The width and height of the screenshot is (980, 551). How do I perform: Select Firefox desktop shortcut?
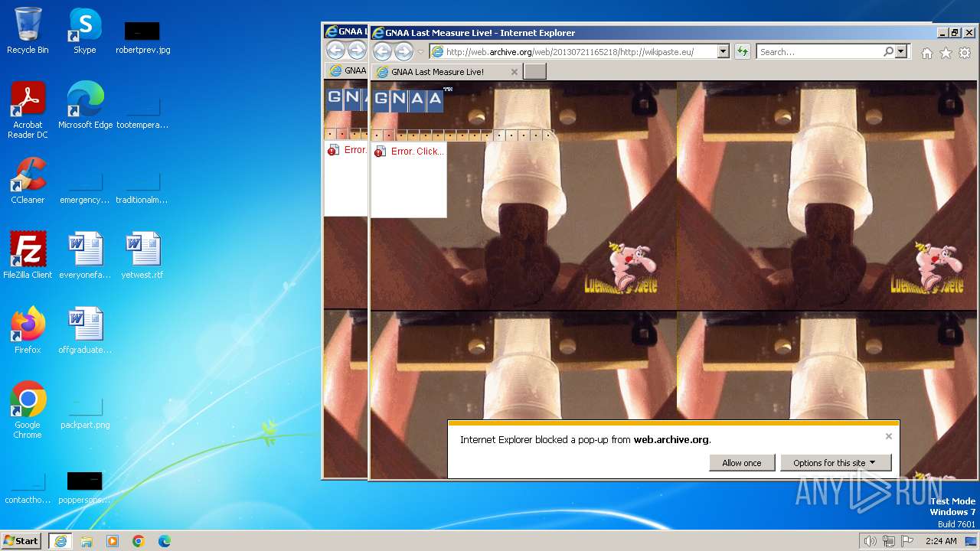coord(28,331)
